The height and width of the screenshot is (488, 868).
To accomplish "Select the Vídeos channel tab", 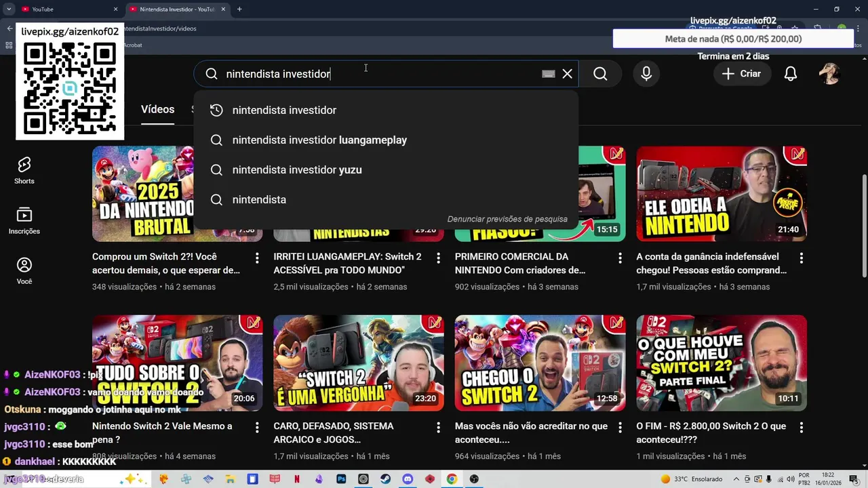I will [x=157, y=110].
